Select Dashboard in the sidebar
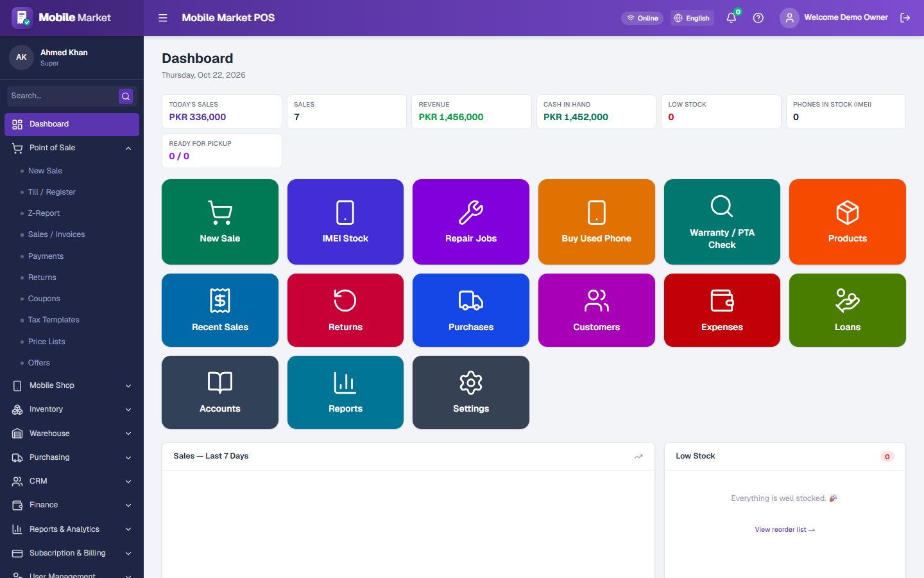This screenshot has width=924, height=578. coord(72,124)
